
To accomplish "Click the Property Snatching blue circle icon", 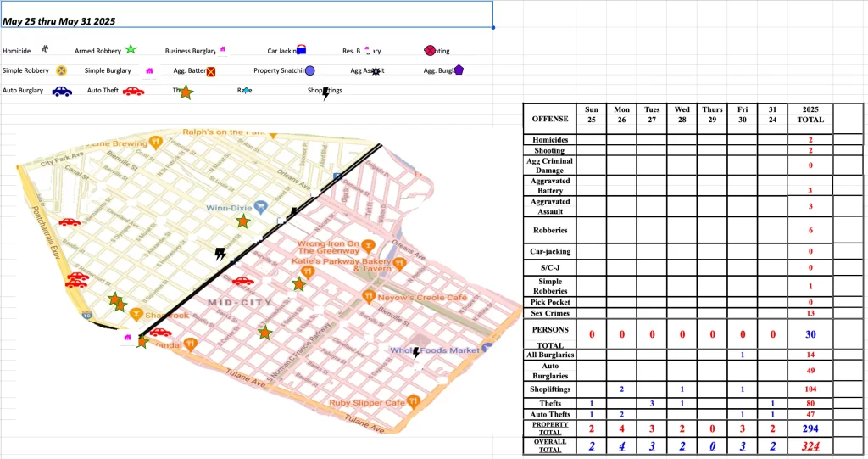I will click(310, 70).
